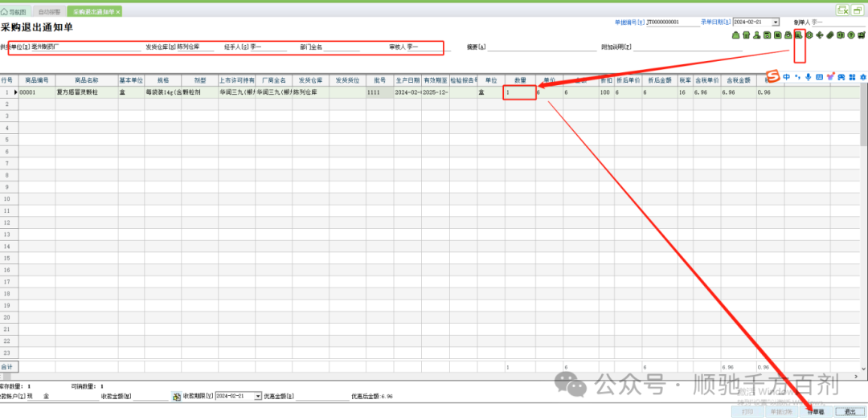Click the printer toolbar icon

(788, 35)
